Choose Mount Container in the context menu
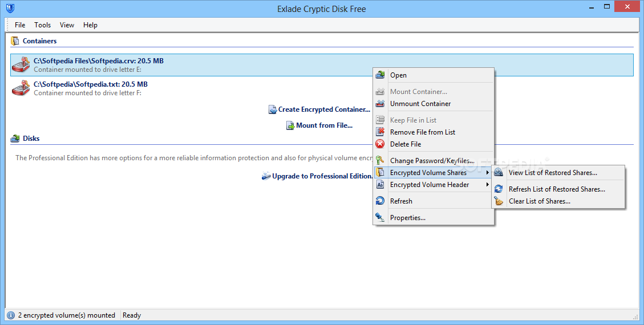Image resolution: width=644 pixels, height=325 pixels. pos(434,91)
